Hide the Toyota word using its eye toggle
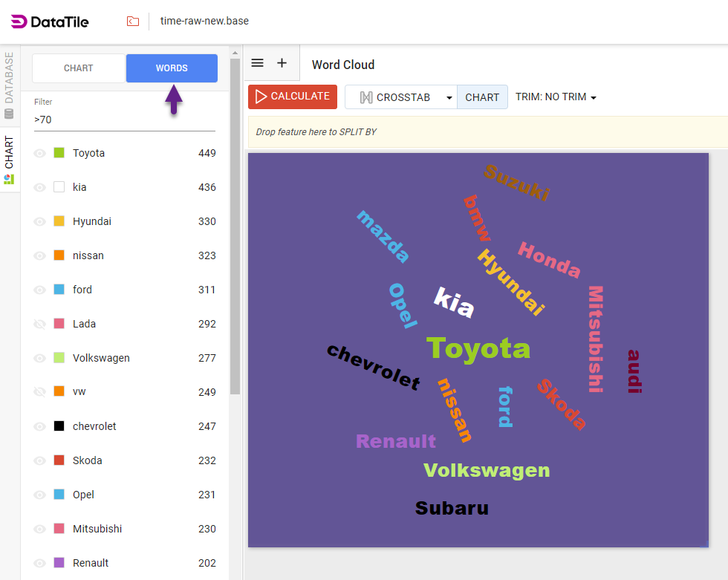The height and width of the screenshot is (580, 728). 39,153
